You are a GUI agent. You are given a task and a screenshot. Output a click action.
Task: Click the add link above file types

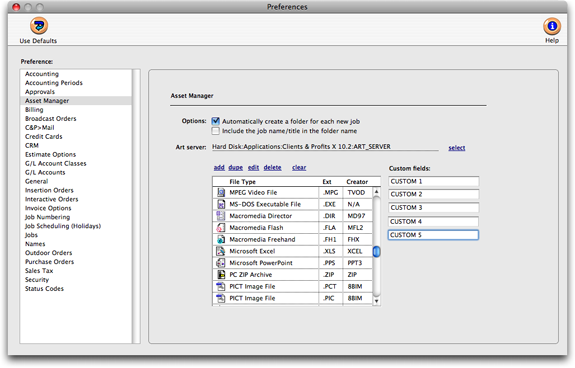click(x=219, y=168)
